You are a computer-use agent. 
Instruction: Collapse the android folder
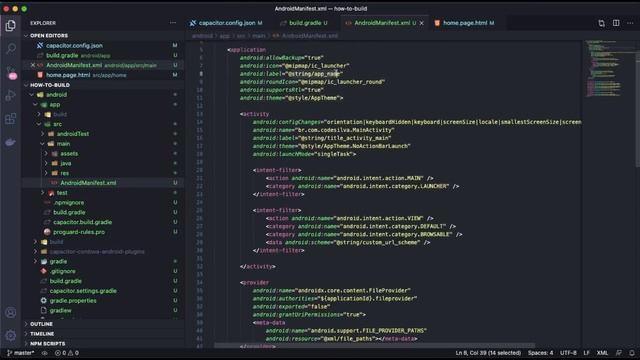(56, 95)
